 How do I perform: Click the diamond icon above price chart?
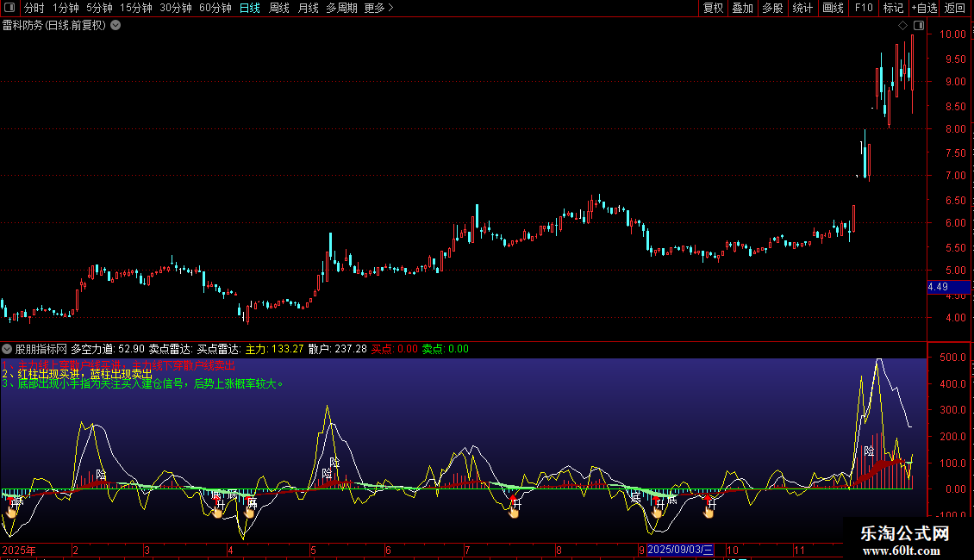point(902,26)
